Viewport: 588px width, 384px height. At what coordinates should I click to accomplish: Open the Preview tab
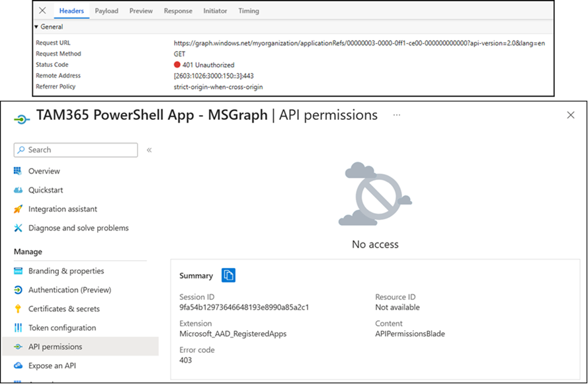(141, 11)
